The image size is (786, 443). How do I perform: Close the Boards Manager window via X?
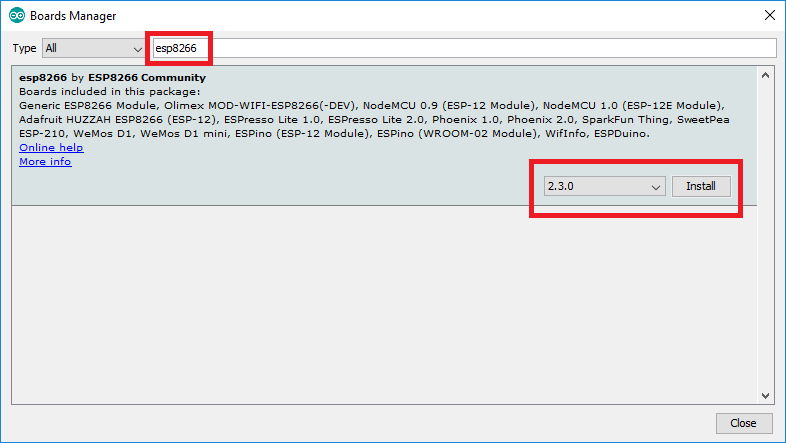click(770, 16)
